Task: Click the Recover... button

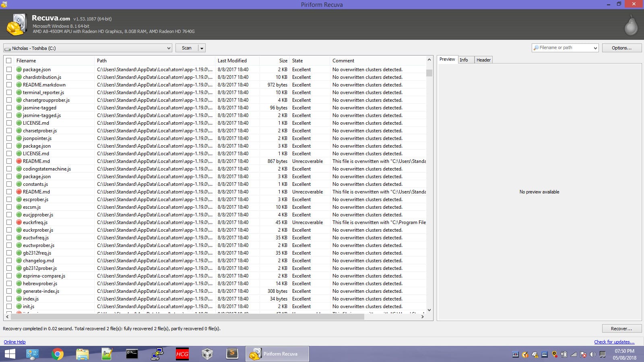Action: pyautogui.click(x=621, y=329)
